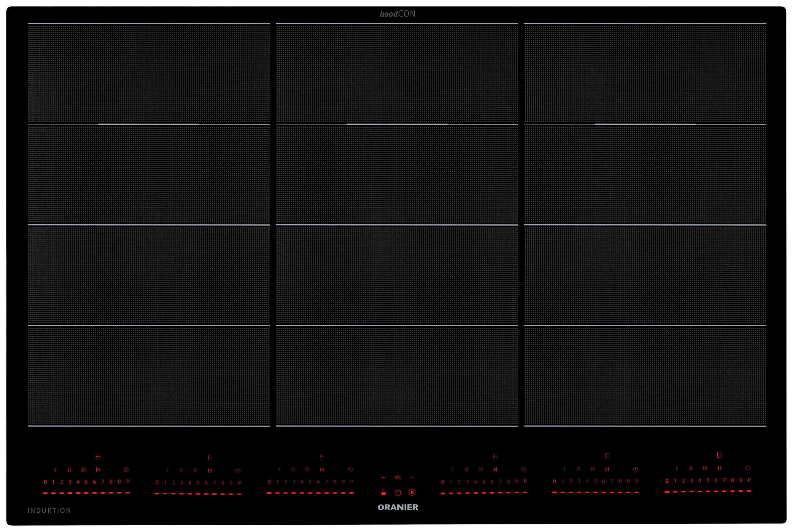Viewport: 793px width, 532px height.
Task: Tap timer clock icon of rightmost zone
Action: click(748, 468)
